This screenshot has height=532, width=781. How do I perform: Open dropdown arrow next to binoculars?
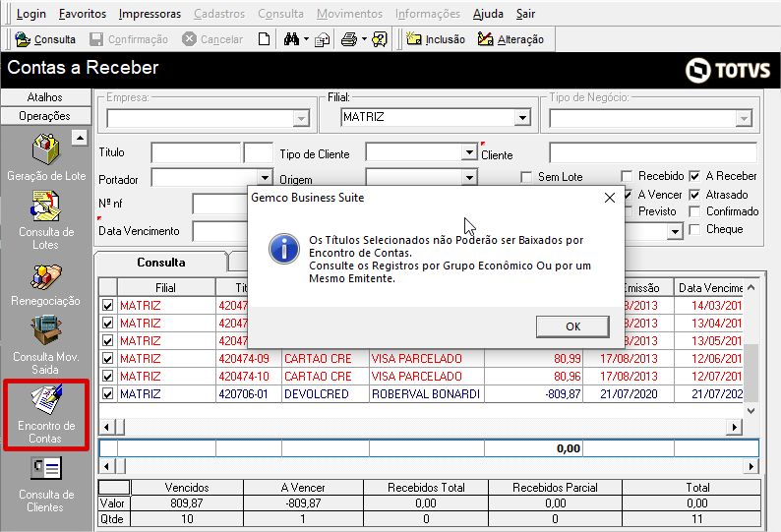(x=306, y=39)
